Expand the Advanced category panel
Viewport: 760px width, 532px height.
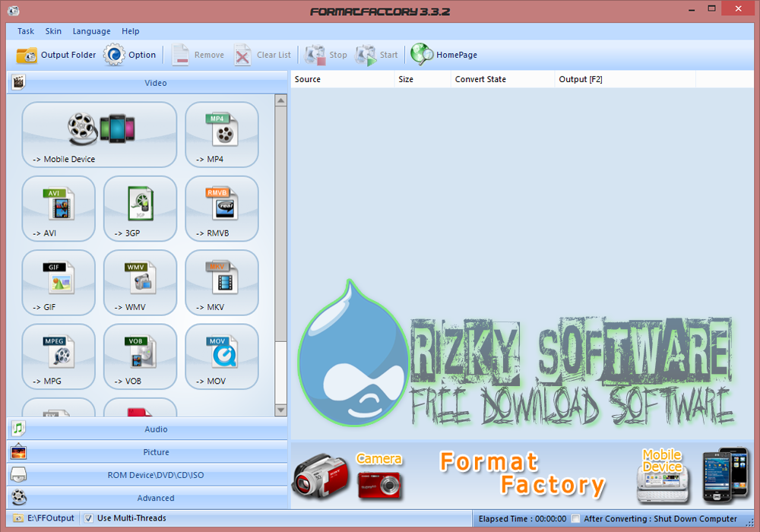[x=147, y=498]
